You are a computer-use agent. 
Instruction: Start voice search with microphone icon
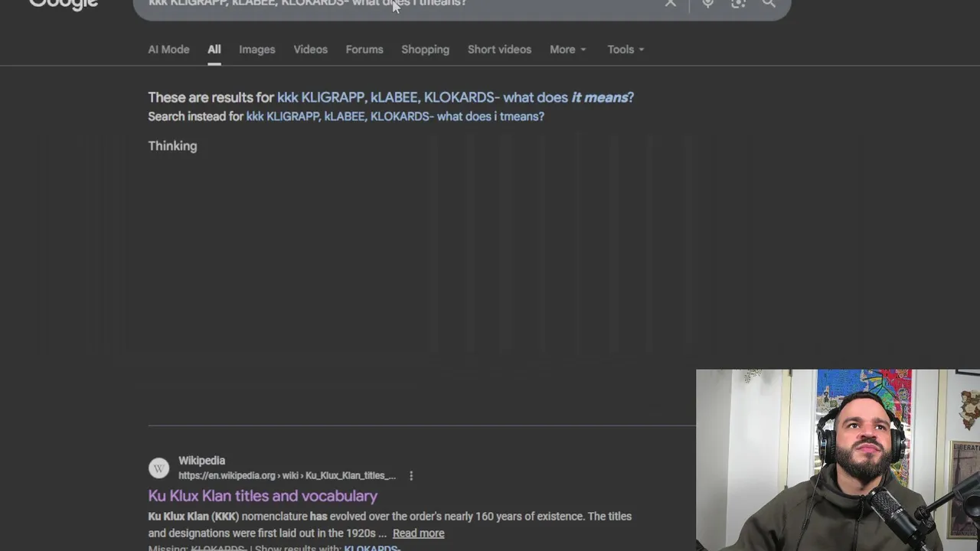tap(707, 3)
